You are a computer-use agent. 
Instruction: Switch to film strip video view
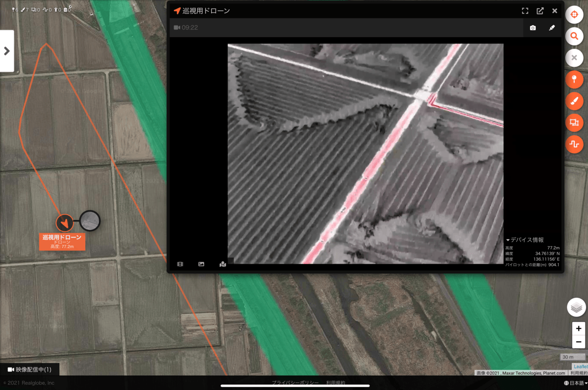(180, 264)
